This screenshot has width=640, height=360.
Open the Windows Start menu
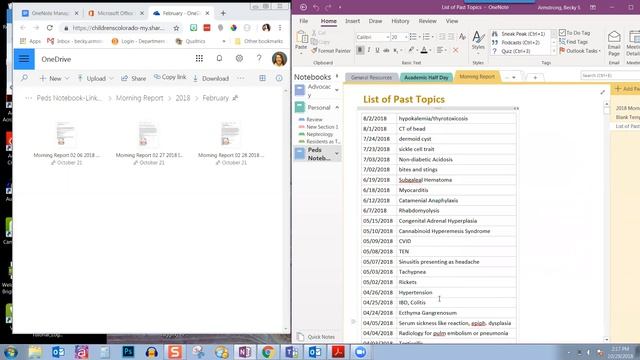point(10,351)
